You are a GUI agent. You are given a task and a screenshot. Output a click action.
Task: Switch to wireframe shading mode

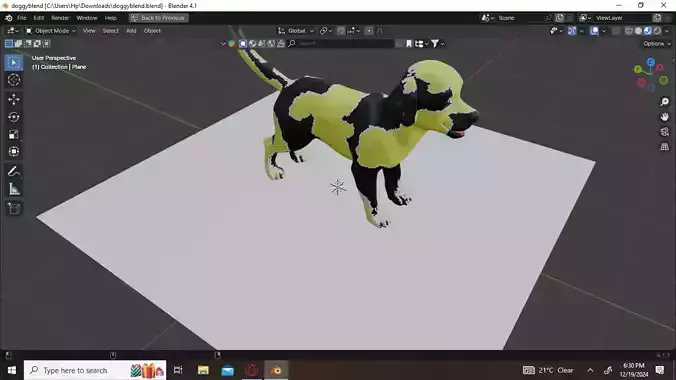coord(629,31)
